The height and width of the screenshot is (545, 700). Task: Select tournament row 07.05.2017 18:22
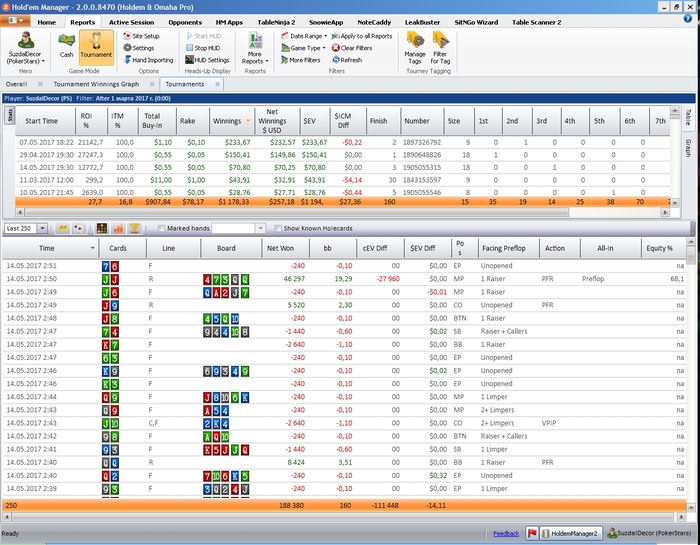pos(342,142)
